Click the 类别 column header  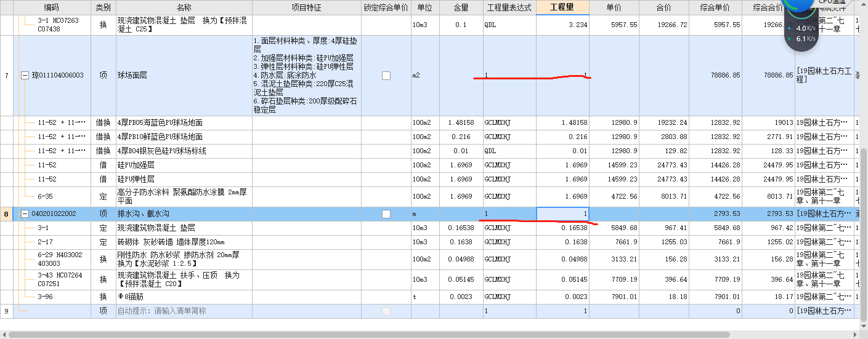(x=103, y=7)
